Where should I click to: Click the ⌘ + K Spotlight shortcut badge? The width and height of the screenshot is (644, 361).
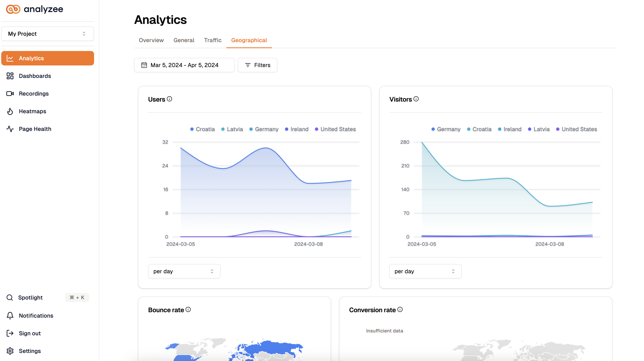coord(77,298)
